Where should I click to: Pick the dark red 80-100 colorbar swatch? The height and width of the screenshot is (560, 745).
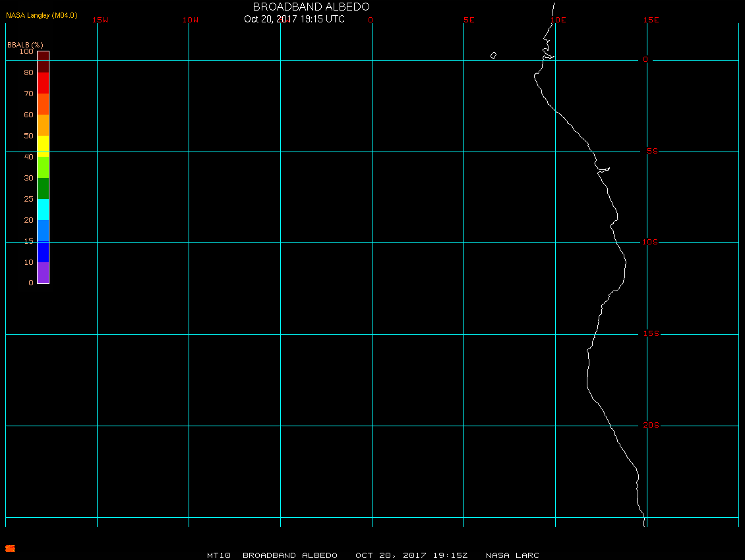click(x=44, y=62)
